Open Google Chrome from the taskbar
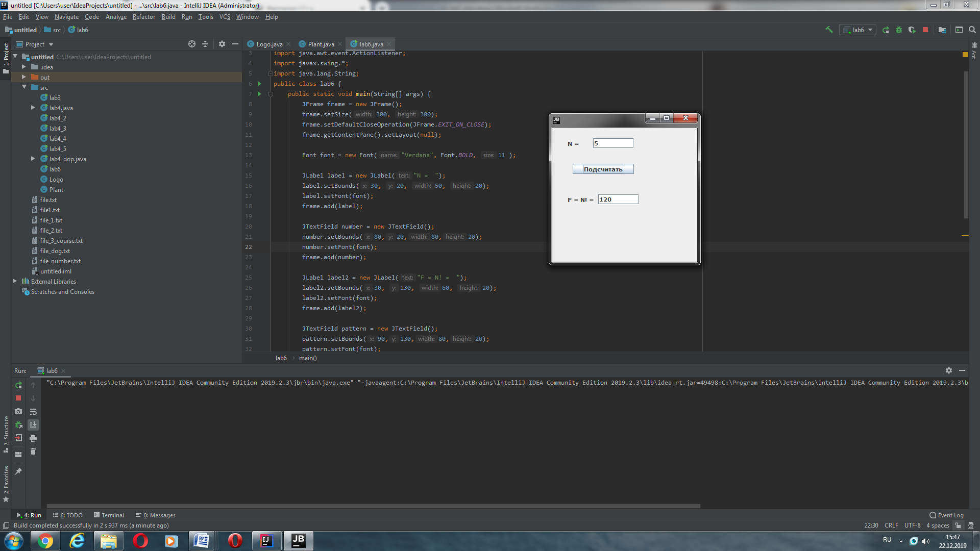This screenshot has height=551, width=980. [x=45, y=541]
